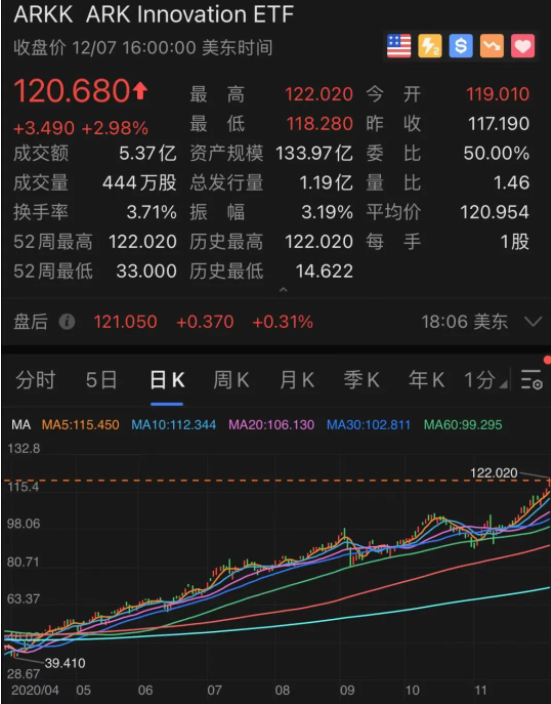Tap the 每手 value 1股
This screenshot has width=551, height=704.
(x=515, y=242)
